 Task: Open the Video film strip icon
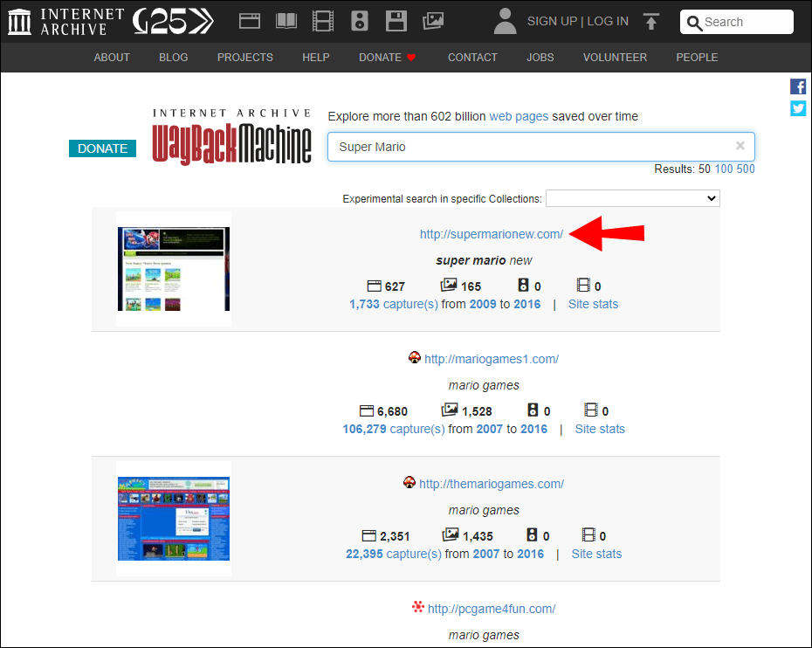click(323, 21)
